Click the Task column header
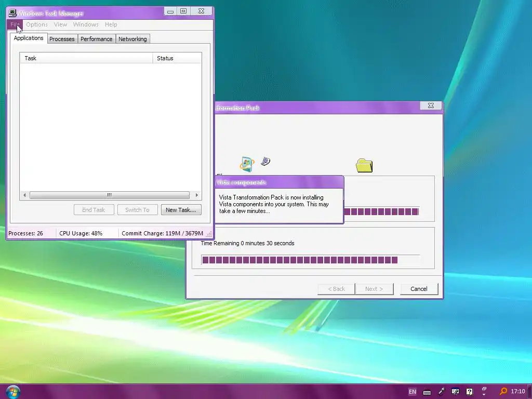This screenshot has height=399, width=532. point(87,58)
